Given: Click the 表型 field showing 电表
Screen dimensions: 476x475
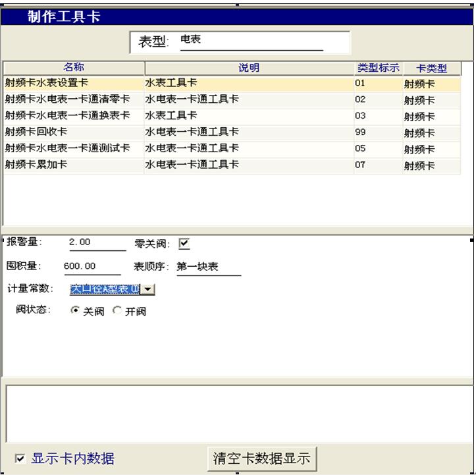Looking at the screenshot, I should tap(250, 41).
